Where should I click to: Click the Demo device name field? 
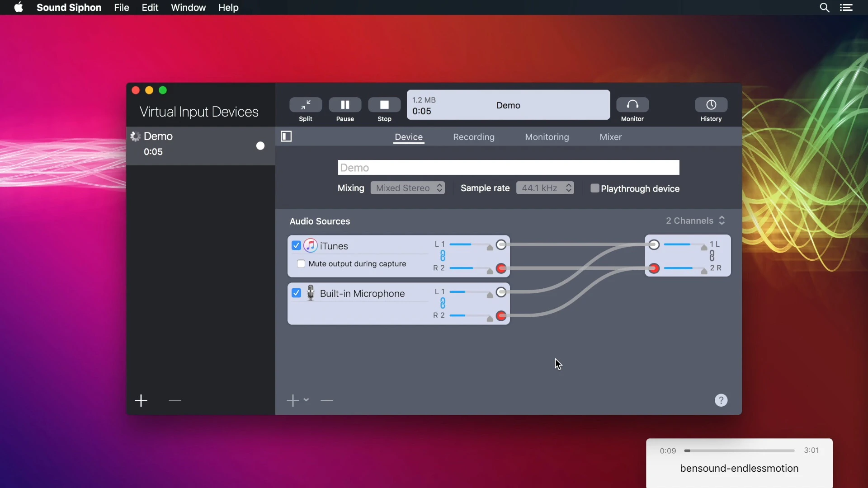coord(508,168)
